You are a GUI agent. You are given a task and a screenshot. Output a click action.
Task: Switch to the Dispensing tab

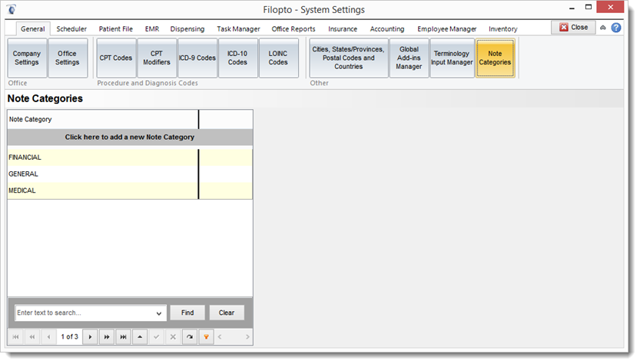point(187,29)
